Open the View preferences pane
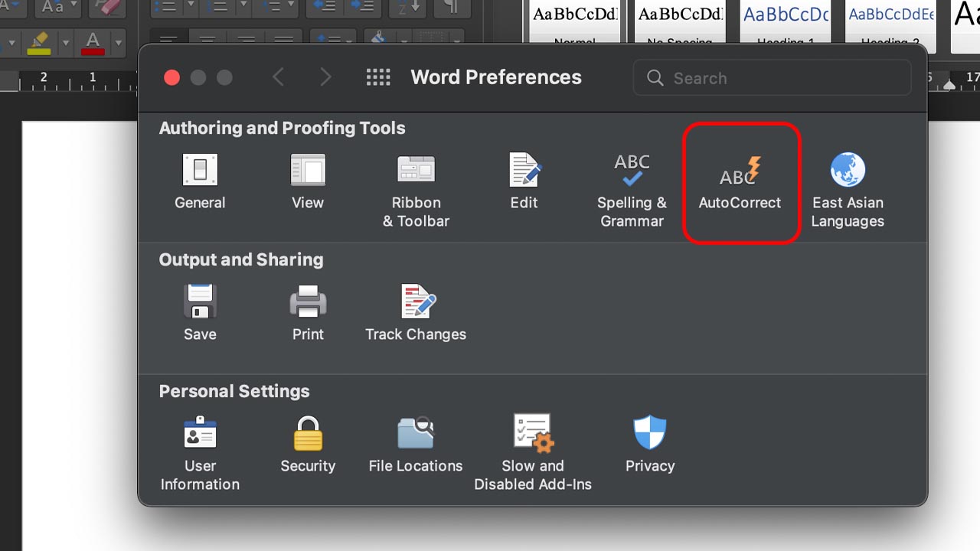The width and height of the screenshot is (980, 551). (x=308, y=181)
